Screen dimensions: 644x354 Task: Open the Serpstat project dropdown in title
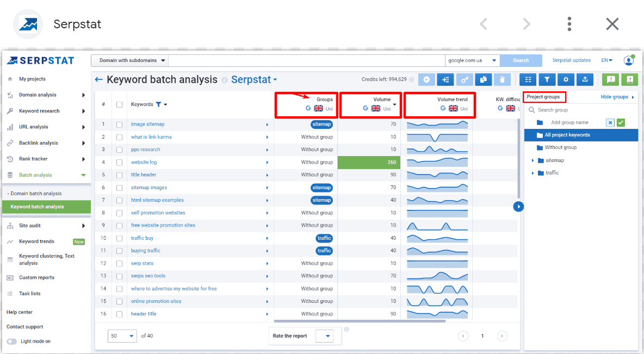[x=254, y=80]
